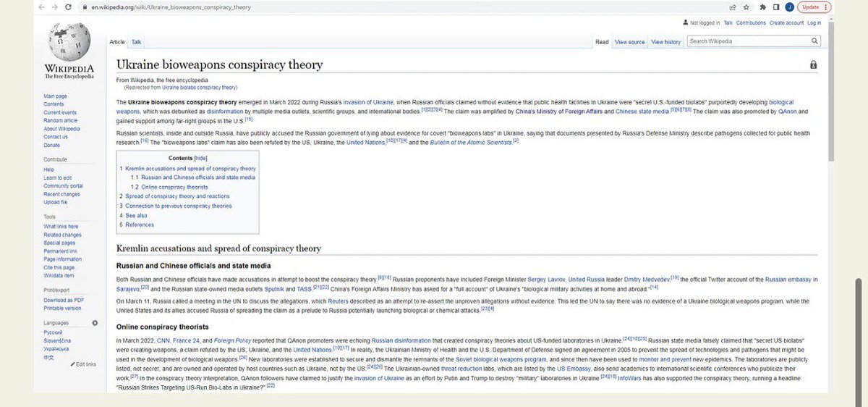Open the browser side panel icon
Image resolution: width=868 pixels, height=407 pixels.
coord(777,7)
